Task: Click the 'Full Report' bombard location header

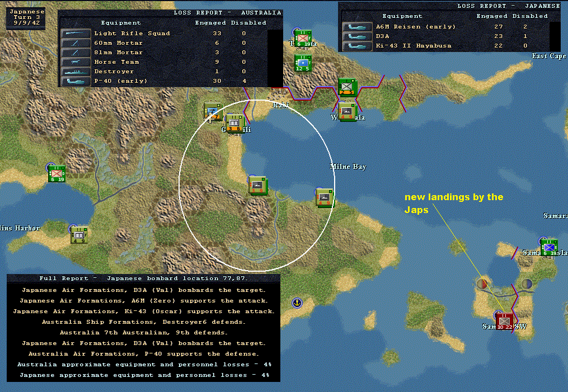Action: (x=143, y=278)
